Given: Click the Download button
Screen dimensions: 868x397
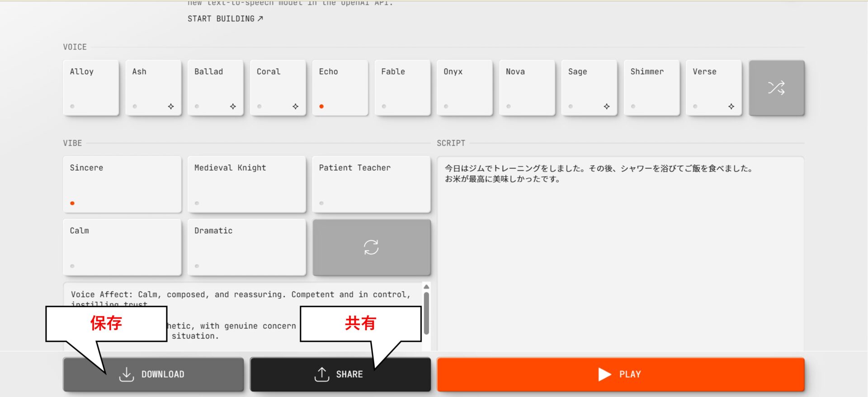Looking at the screenshot, I should click(x=153, y=374).
